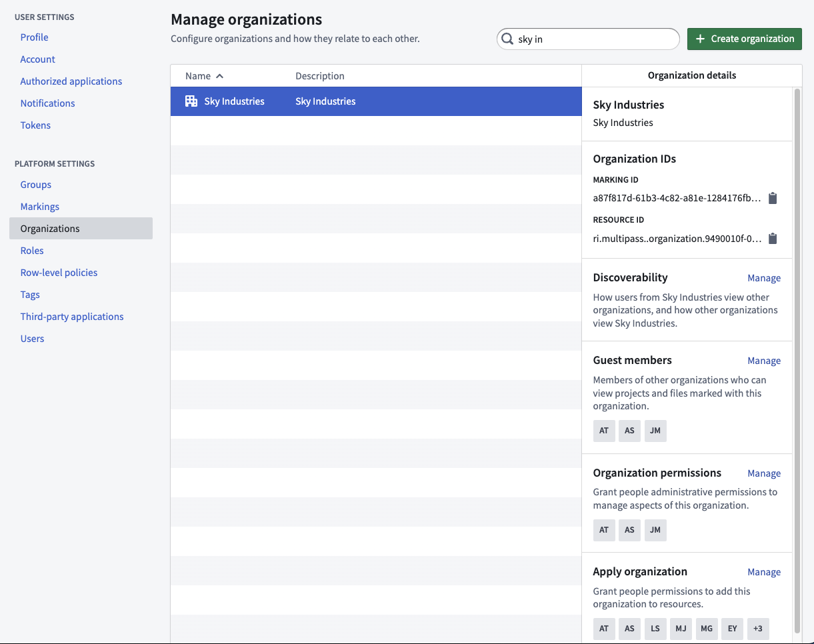Show the +3 more Apply organization users

click(758, 629)
